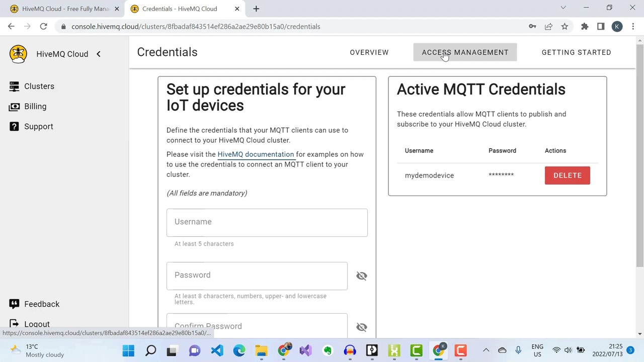Toggle Confirm Password visibility eye icon
Viewport: 644px width, 362px height.
(362, 327)
